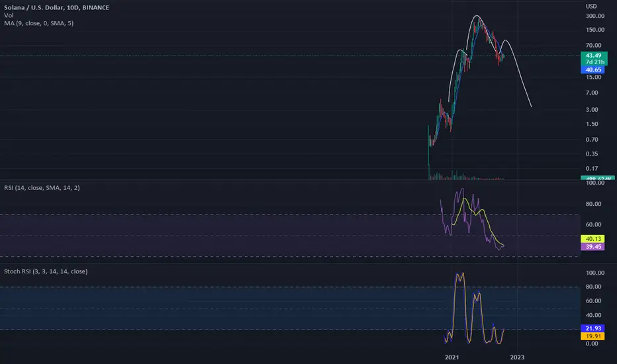The height and width of the screenshot is (364, 617).
Task: Click the 2023 label on time axis
Action: pos(517,357)
